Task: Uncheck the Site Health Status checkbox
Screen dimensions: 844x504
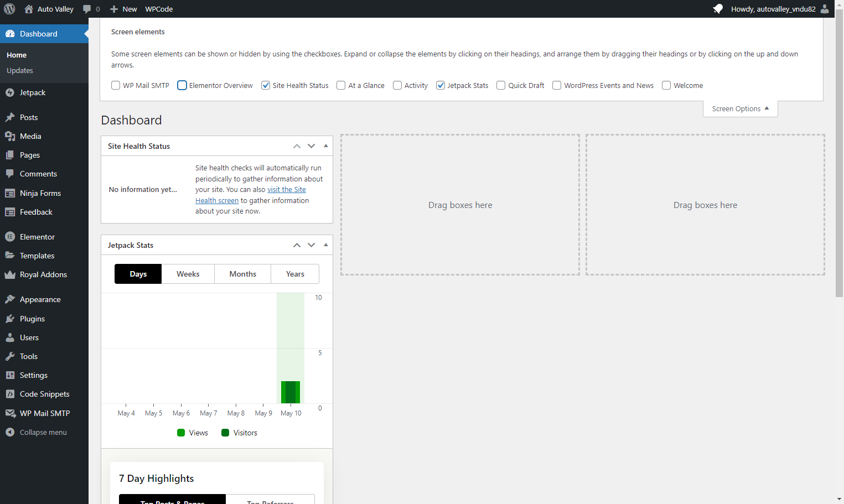Action: (266, 85)
